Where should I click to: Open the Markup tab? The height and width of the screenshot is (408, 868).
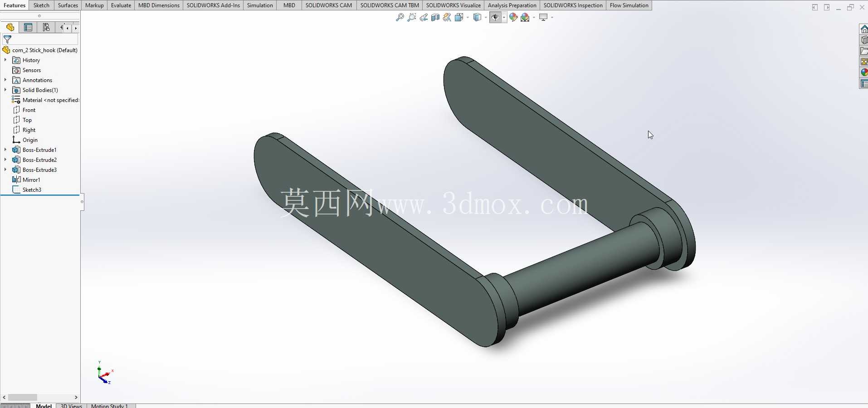94,5
